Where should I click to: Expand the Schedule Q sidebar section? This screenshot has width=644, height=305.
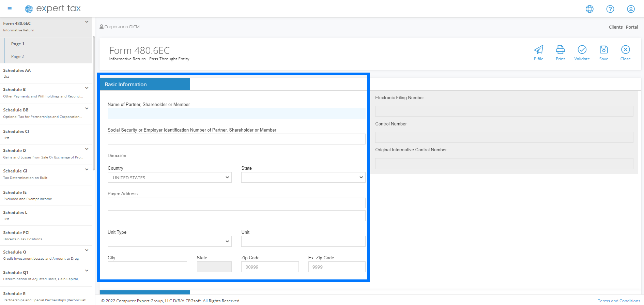tap(87, 250)
